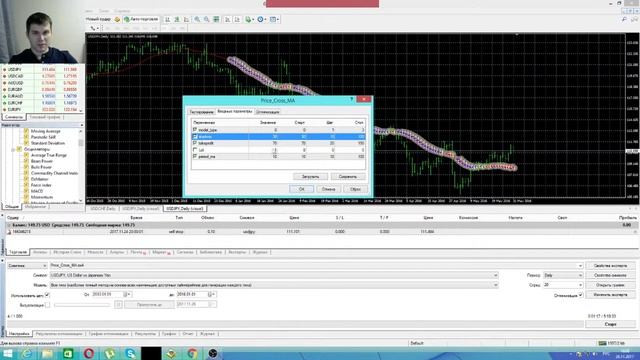Open File Explorer from the taskbar

[47, 353]
